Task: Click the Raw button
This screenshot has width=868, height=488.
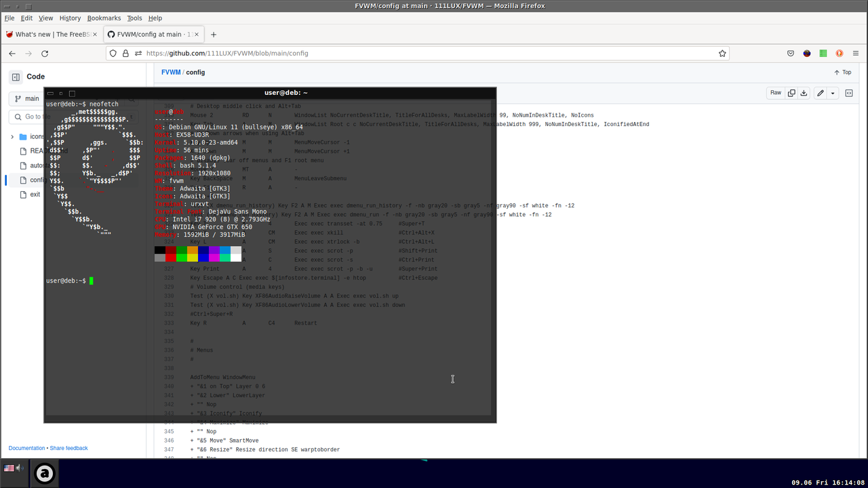Action: coord(776,93)
